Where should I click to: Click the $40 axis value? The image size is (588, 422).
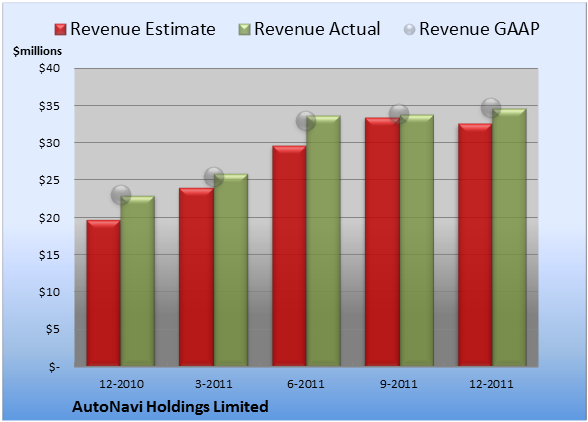(x=50, y=68)
